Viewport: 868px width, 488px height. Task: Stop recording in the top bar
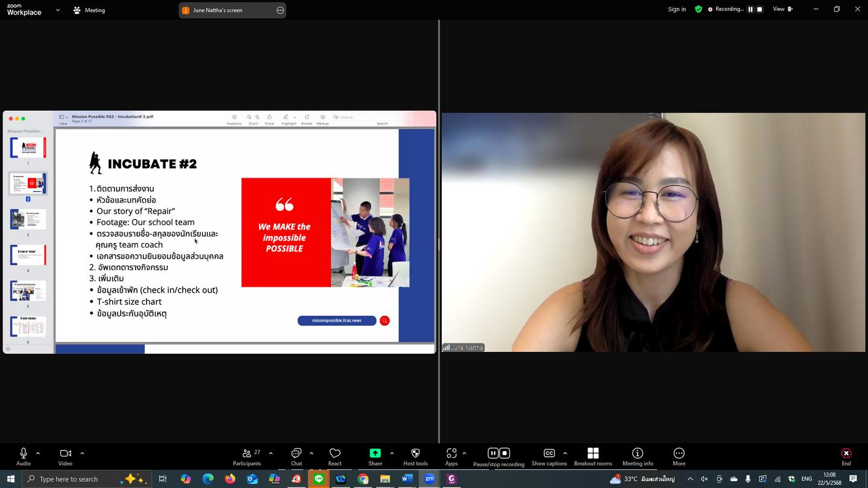click(759, 9)
